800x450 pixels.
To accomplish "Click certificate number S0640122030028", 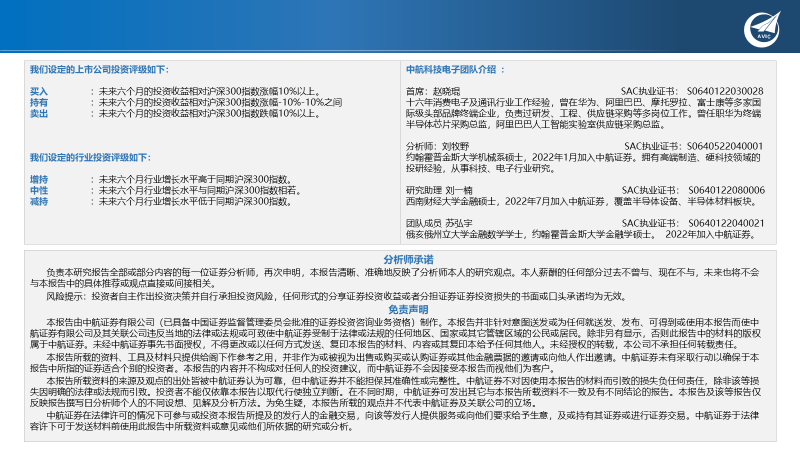I will pyautogui.click(x=725, y=91).
